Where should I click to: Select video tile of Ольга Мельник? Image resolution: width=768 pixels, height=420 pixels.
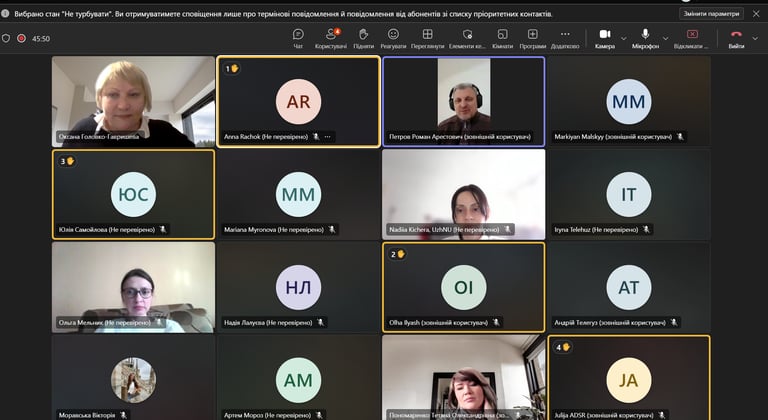coord(133,288)
